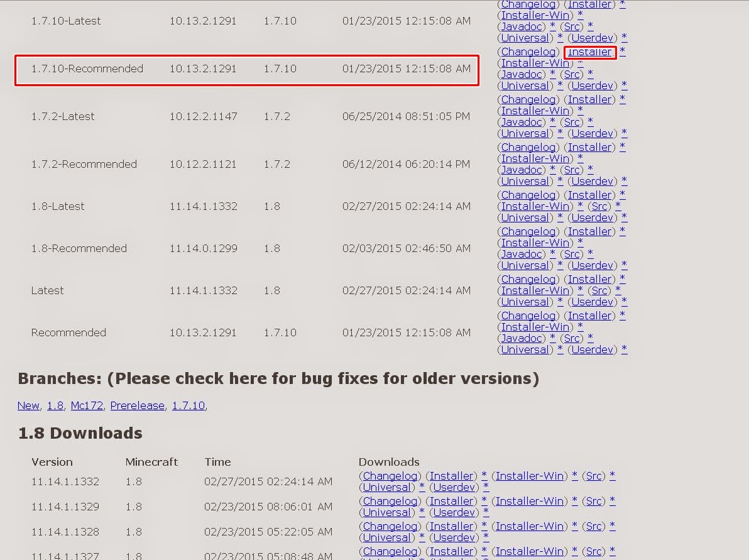749x560 pixels.
Task: Click Universal link for build 11.14.1.1328
Action: 387,537
